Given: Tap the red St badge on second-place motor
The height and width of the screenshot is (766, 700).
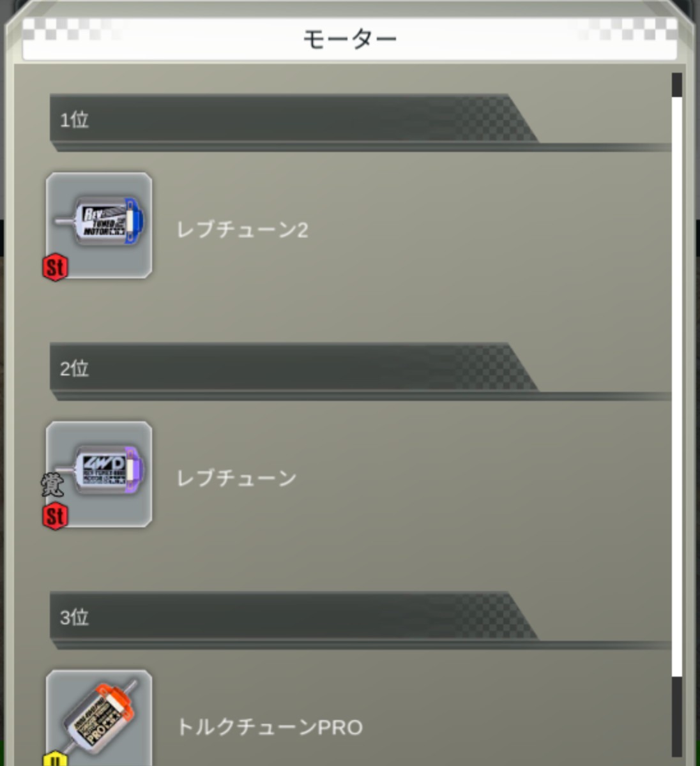Looking at the screenshot, I should (55, 516).
